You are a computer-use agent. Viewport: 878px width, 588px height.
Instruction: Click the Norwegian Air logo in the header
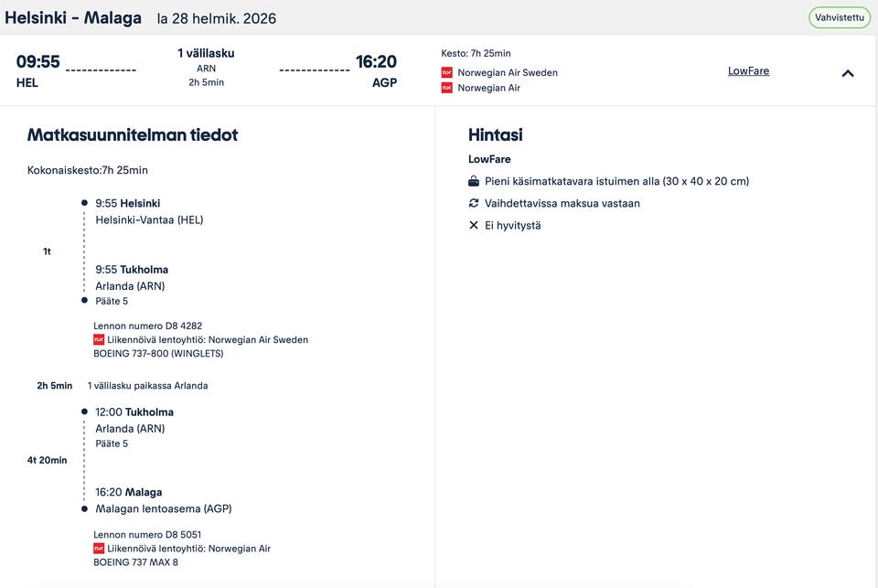click(447, 88)
